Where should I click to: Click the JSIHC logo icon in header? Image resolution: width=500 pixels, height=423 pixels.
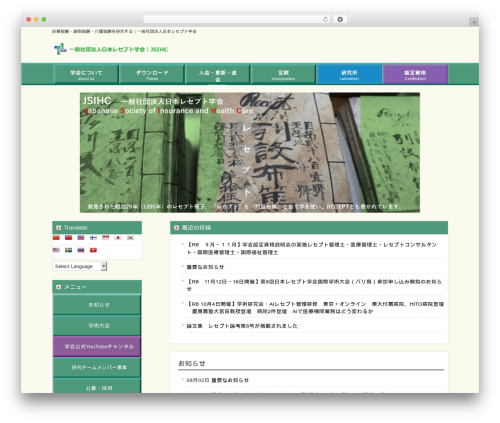[x=60, y=49]
